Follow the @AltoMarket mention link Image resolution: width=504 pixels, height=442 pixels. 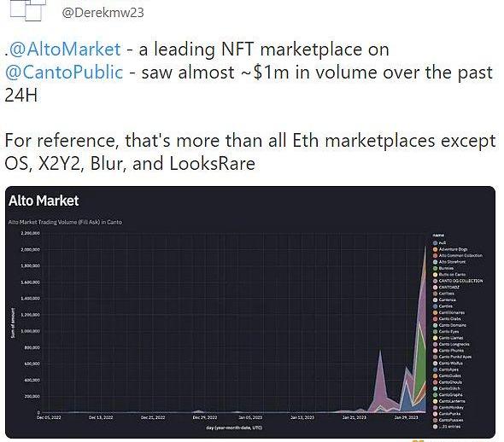point(65,49)
